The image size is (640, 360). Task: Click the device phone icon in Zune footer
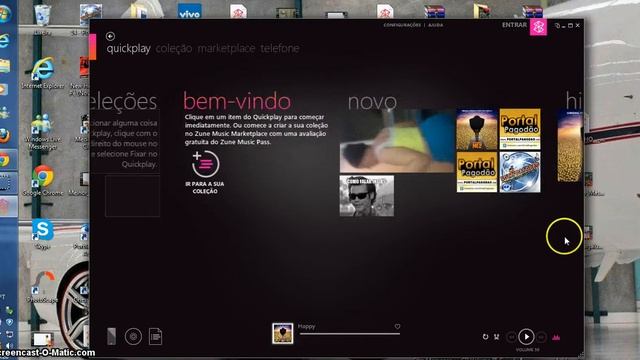coord(111,336)
